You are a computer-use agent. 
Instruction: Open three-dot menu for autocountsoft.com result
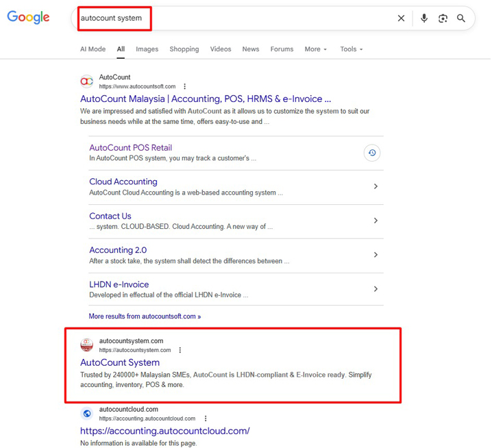pyautogui.click(x=185, y=86)
